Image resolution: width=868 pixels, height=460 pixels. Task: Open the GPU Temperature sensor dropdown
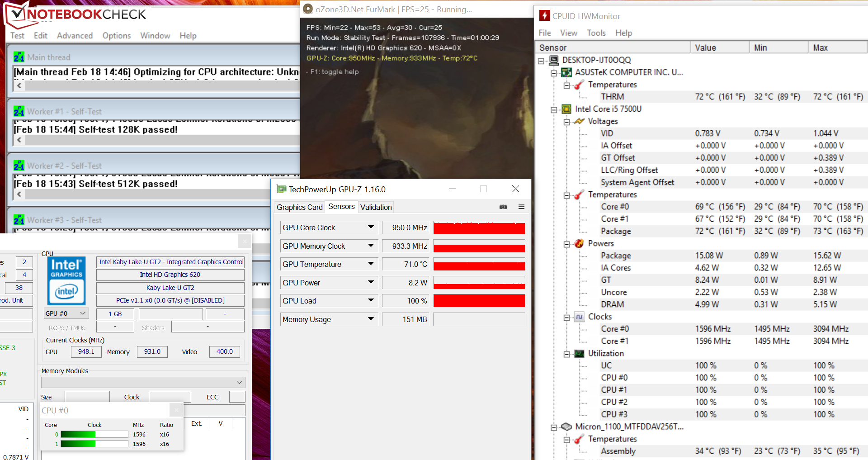click(371, 264)
